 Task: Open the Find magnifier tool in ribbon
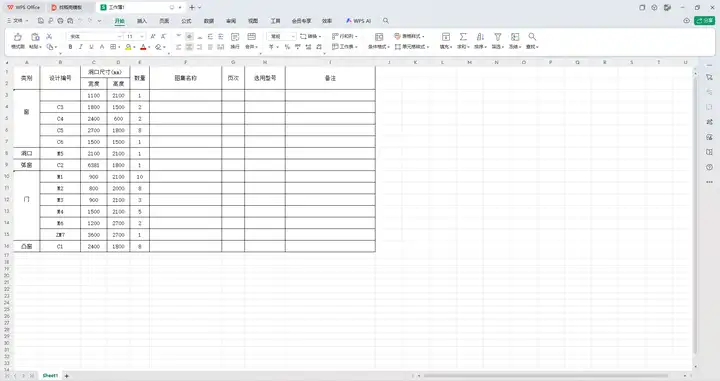click(532, 37)
